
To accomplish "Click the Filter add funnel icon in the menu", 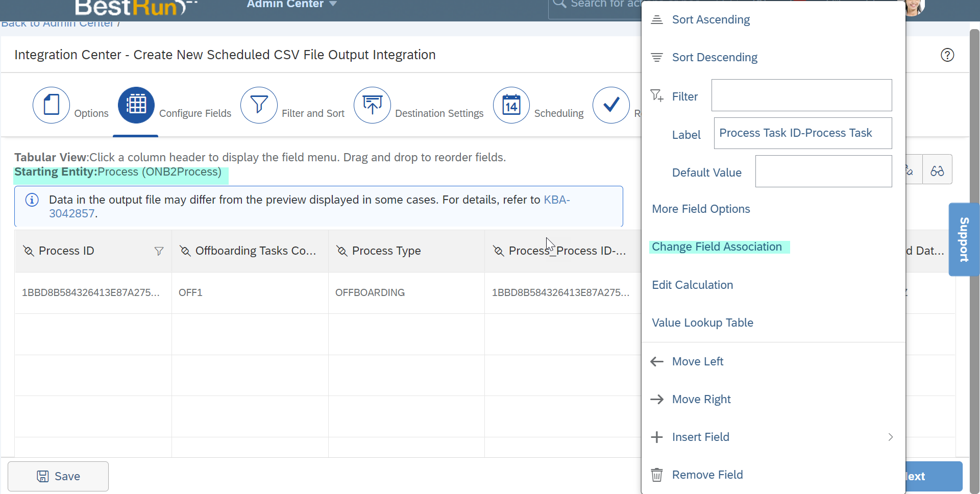I will click(657, 95).
